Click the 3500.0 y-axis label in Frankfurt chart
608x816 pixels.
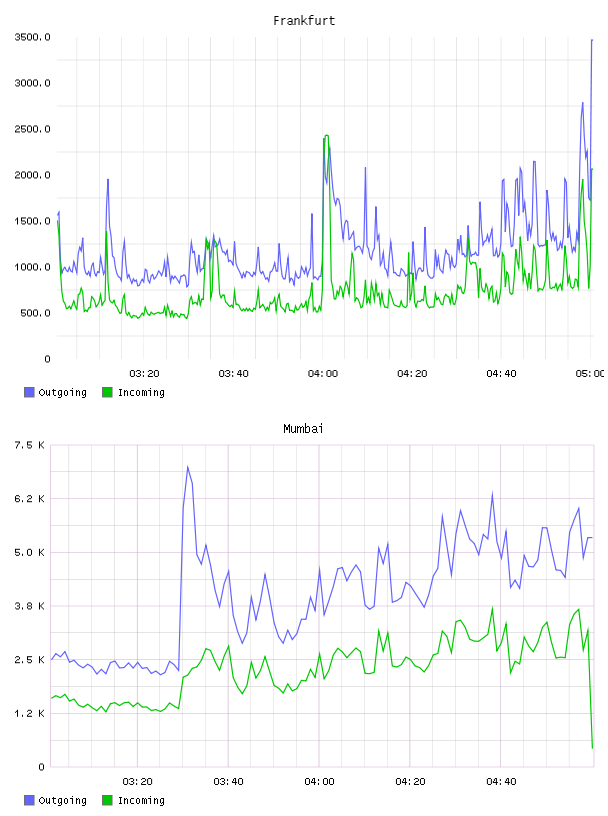(x=32, y=37)
